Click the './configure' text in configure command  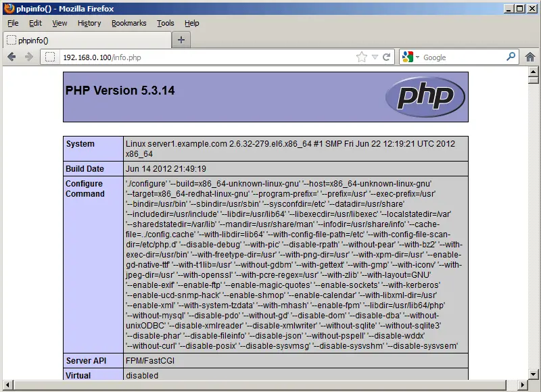point(145,183)
